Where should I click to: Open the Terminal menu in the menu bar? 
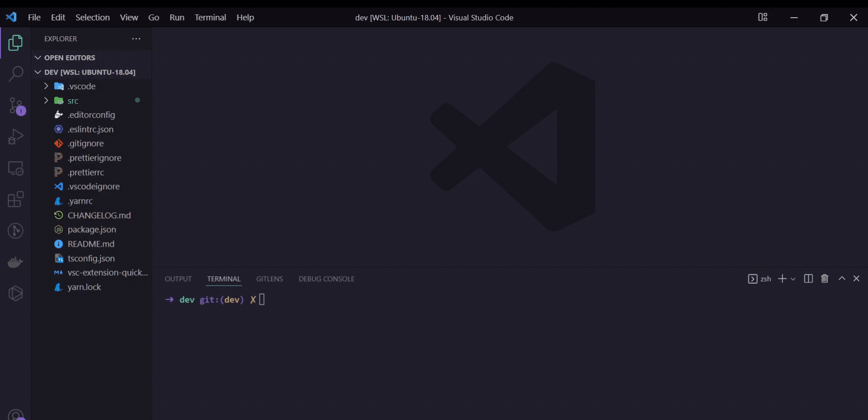pos(210,17)
